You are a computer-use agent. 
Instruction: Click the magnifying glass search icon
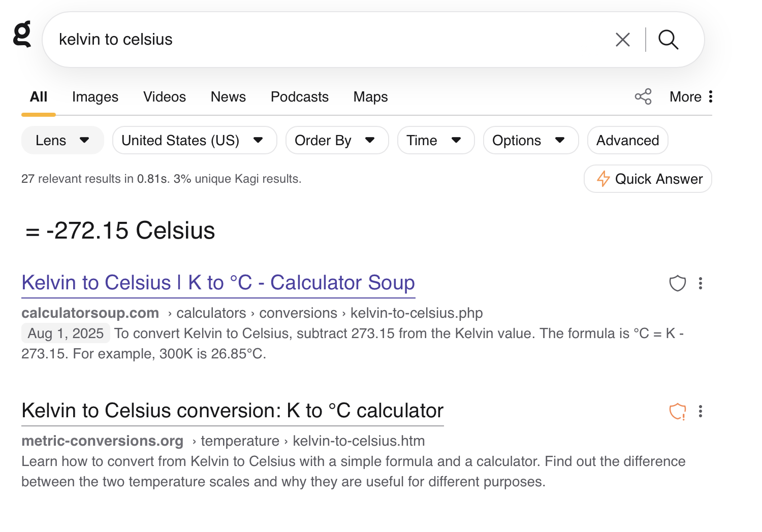pos(668,40)
